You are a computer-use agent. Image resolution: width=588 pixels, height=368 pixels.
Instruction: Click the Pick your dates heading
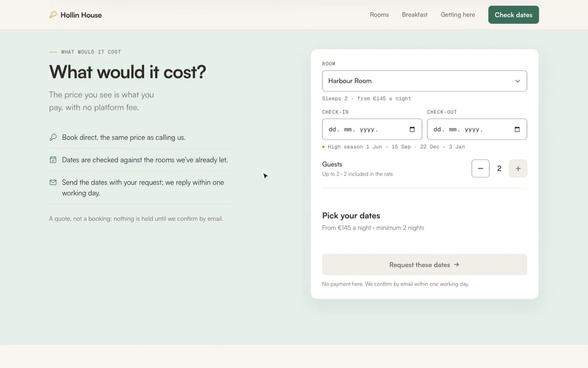[x=351, y=216]
